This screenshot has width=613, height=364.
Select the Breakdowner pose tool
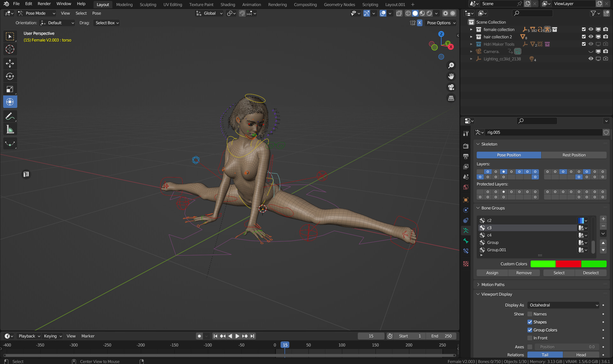tap(10, 144)
